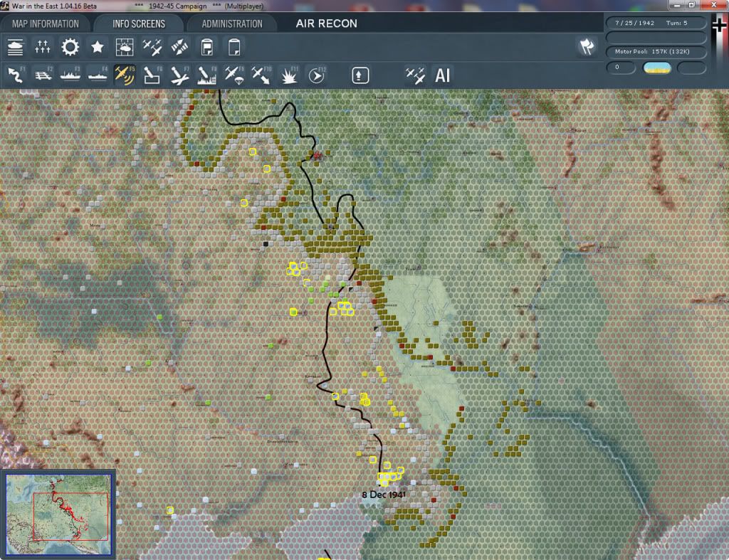Switch to the Info Screens tab
This screenshot has width=729, height=560.
[139, 23]
